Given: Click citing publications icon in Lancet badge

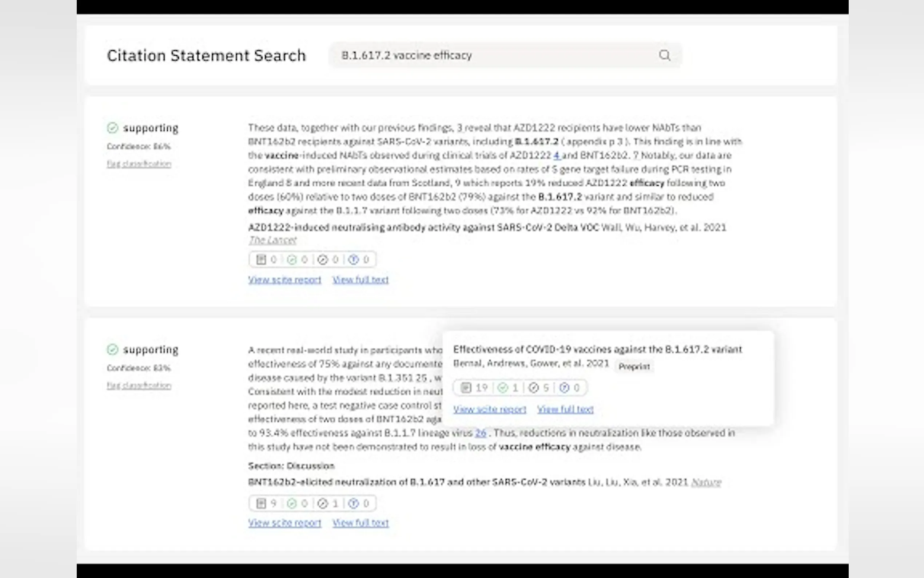Looking at the screenshot, I should (261, 260).
